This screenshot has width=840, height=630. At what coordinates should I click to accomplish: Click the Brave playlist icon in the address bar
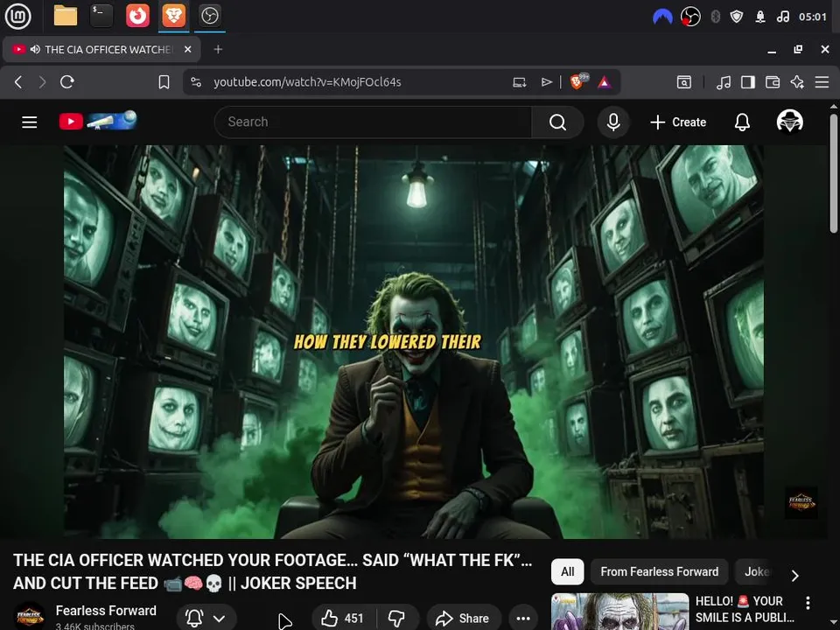coord(546,82)
